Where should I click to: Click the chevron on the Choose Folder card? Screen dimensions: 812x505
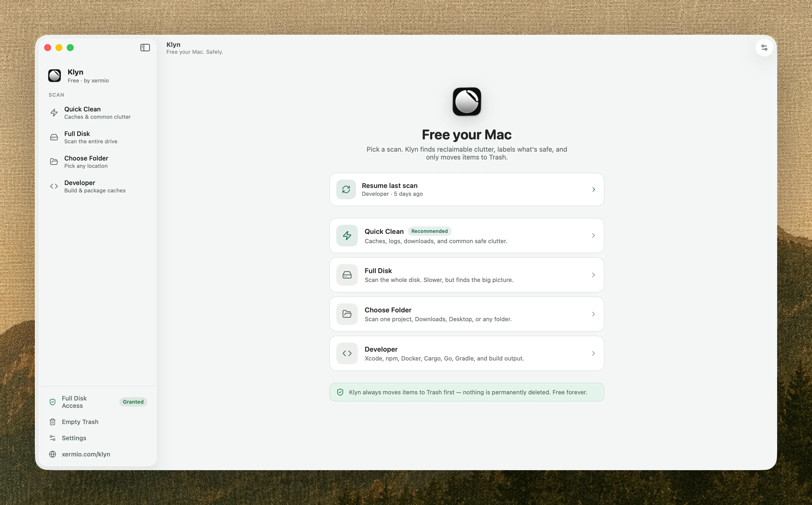(x=594, y=314)
